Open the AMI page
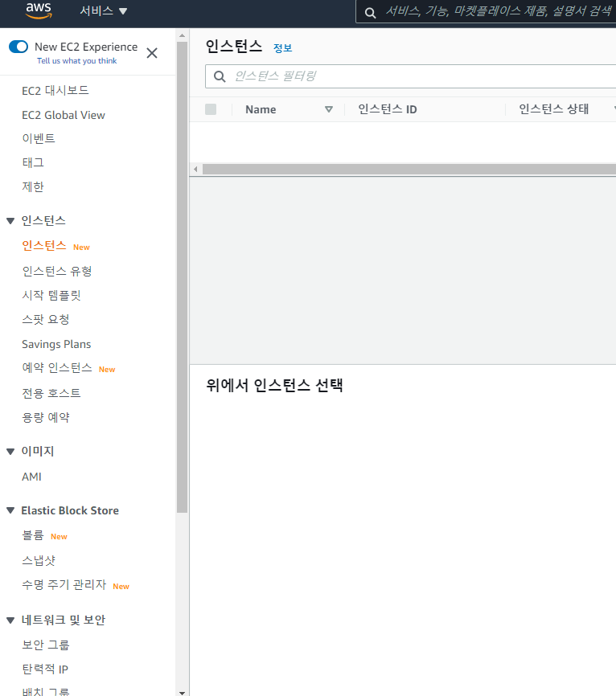This screenshot has width=616, height=696. (31, 477)
